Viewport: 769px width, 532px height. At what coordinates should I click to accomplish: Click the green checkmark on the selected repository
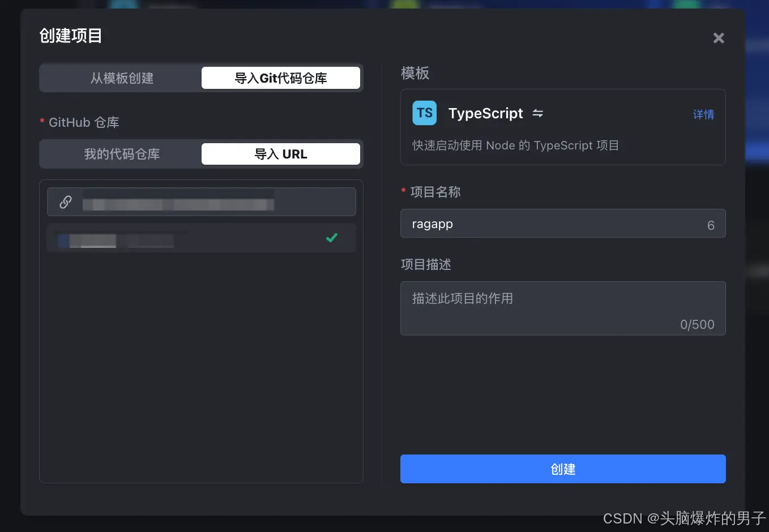pyautogui.click(x=332, y=238)
